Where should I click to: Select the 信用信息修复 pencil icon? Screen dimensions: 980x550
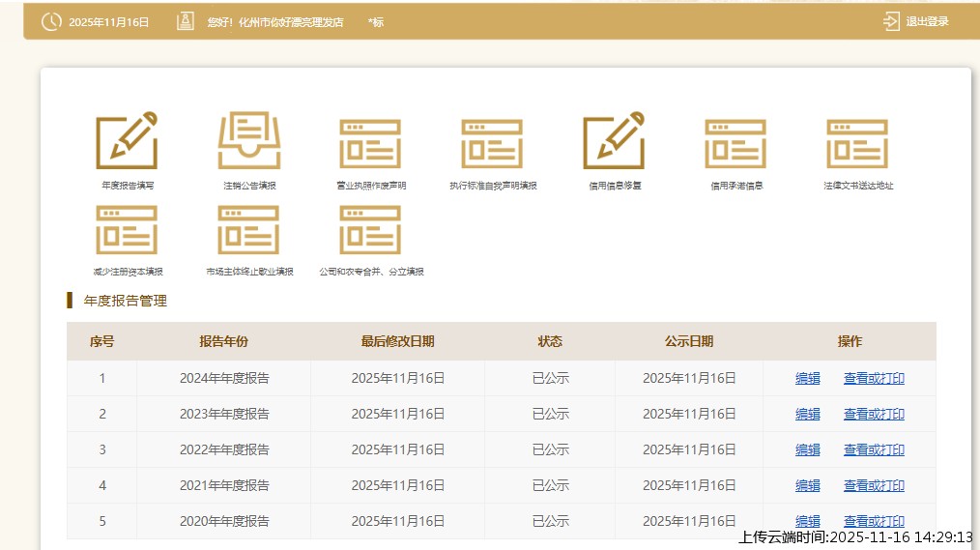[614, 142]
